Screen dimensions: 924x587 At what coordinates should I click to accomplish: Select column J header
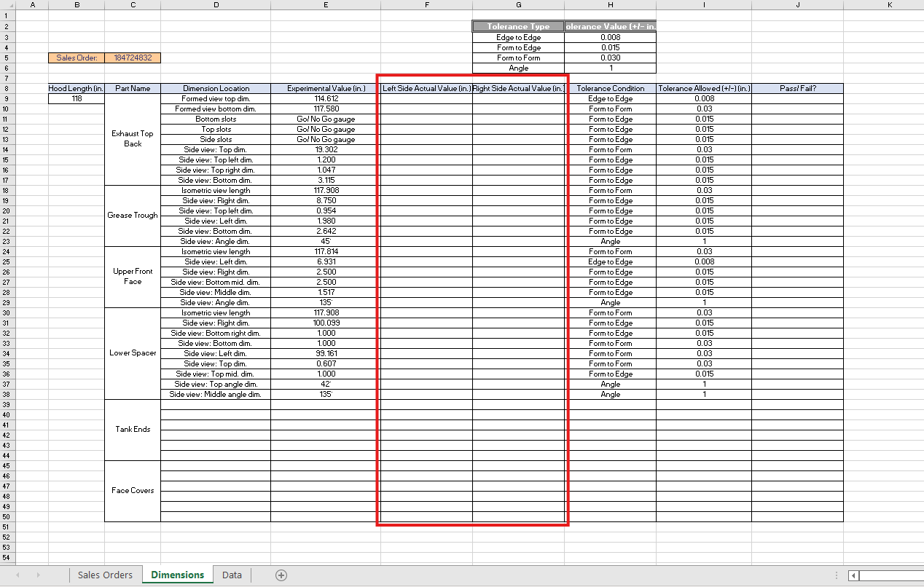pyautogui.click(x=797, y=4)
